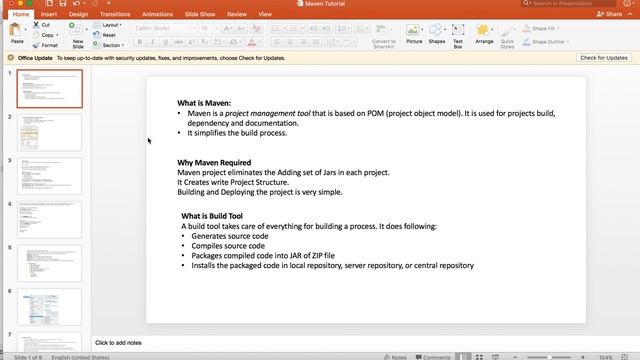This screenshot has height=360, width=640.
Task: Click Convert to SmartArt icon
Action: click(x=380, y=30)
